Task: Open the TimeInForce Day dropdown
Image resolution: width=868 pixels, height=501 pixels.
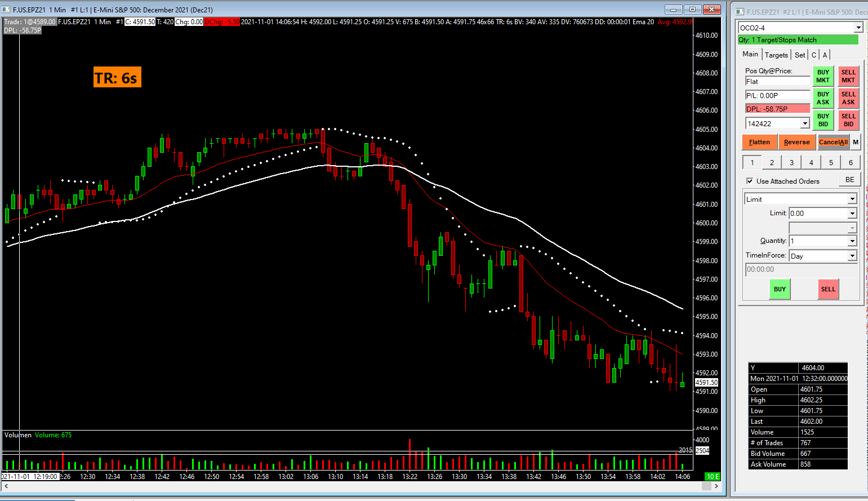Action: click(x=852, y=256)
